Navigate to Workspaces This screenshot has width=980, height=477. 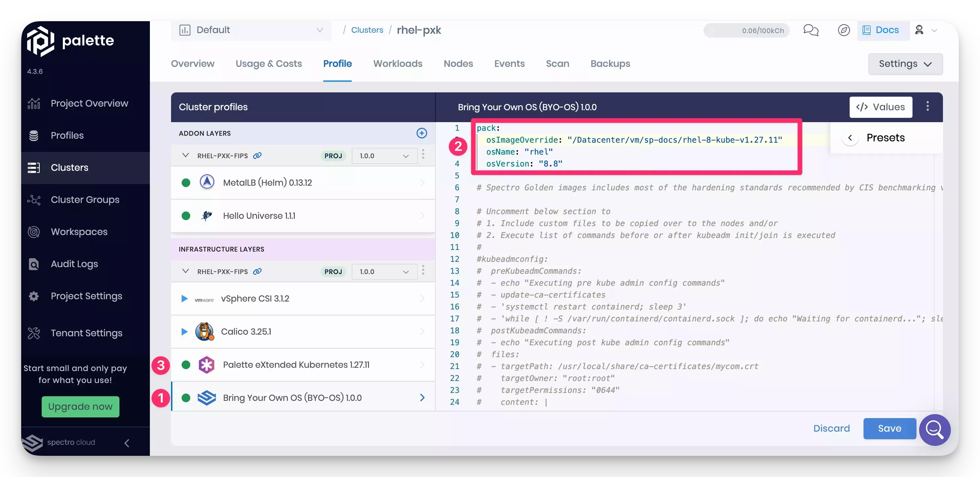pos(86,232)
